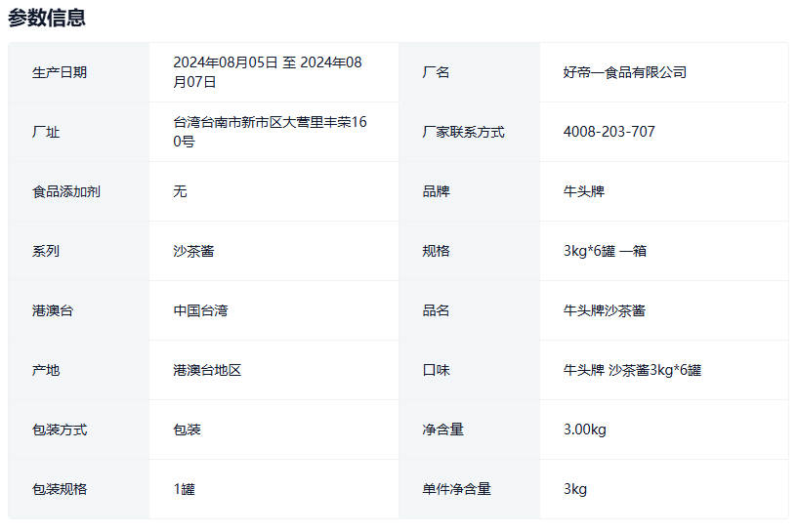Click the 单件净含量 value 3kg
The image size is (798, 532).
(574, 489)
